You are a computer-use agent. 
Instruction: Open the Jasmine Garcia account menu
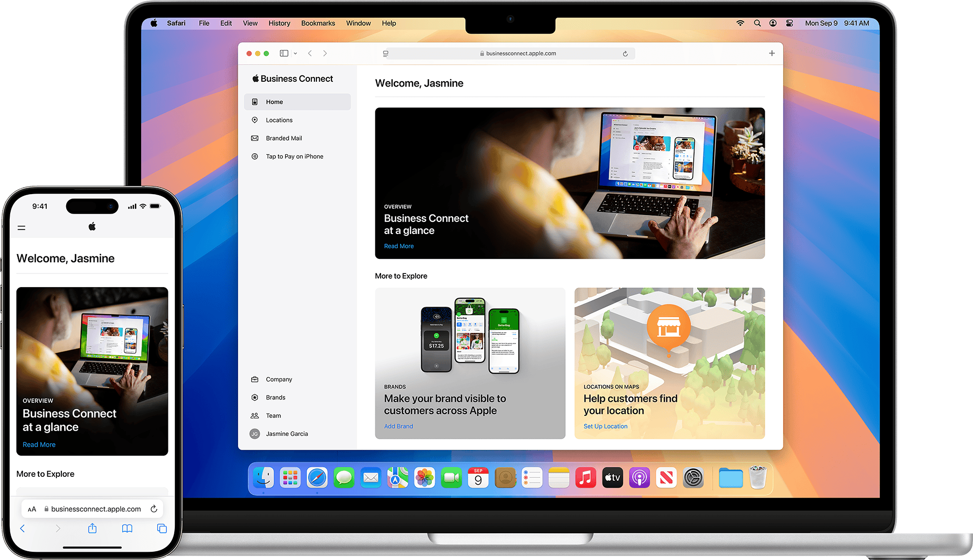pos(286,434)
